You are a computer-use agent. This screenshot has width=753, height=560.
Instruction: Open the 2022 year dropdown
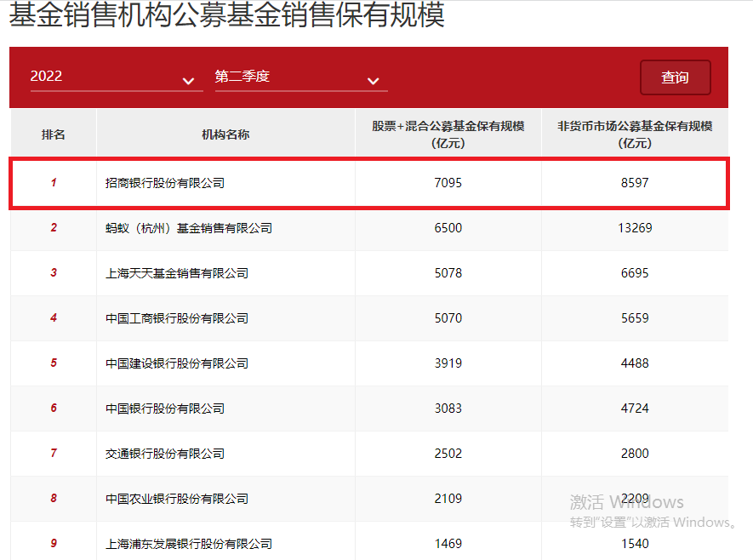point(117,77)
